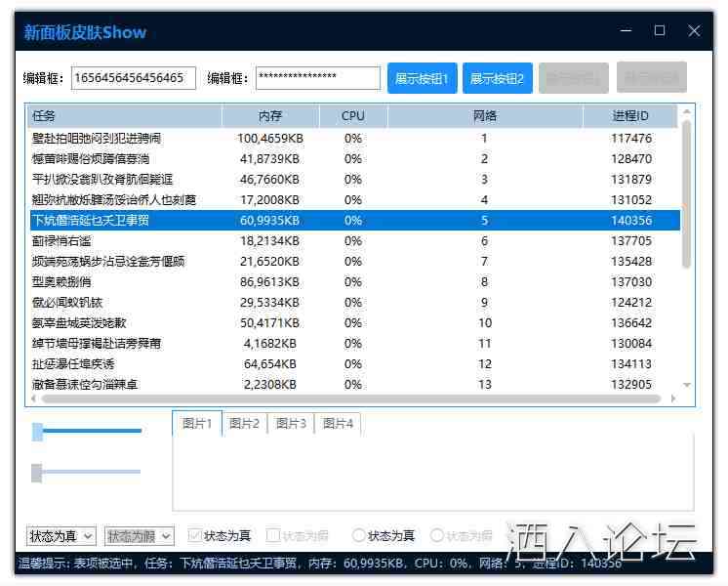Close the 新面板皮肤Show window

click(x=695, y=31)
